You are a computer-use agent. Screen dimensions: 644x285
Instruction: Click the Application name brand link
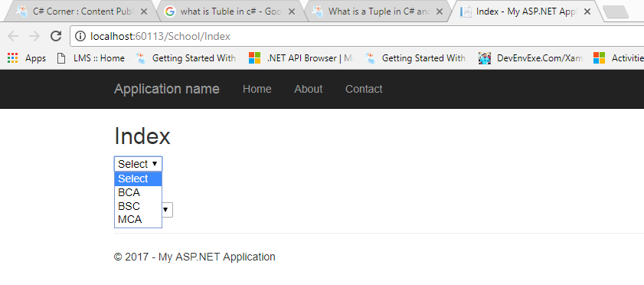tap(167, 89)
